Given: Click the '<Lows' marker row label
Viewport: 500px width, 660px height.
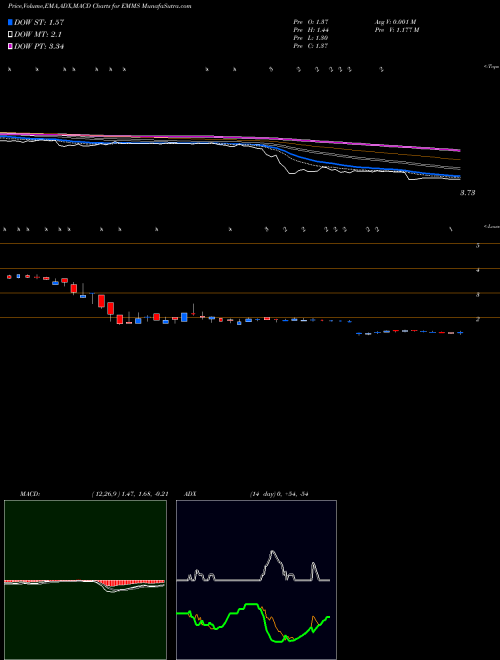Looking at the screenshot, I should [491, 226].
